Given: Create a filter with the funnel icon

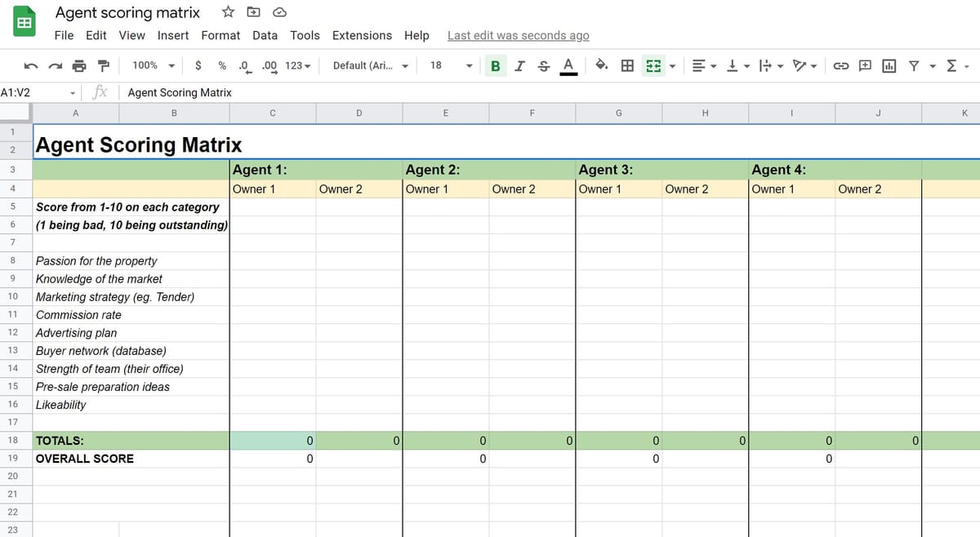Looking at the screenshot, I should [913, 65].
